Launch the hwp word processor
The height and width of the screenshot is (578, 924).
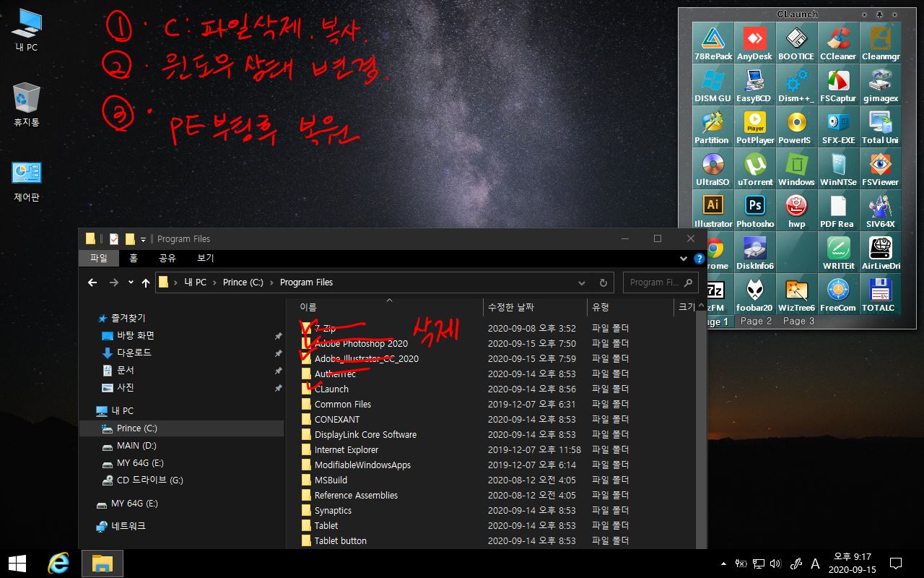point(797,210)
